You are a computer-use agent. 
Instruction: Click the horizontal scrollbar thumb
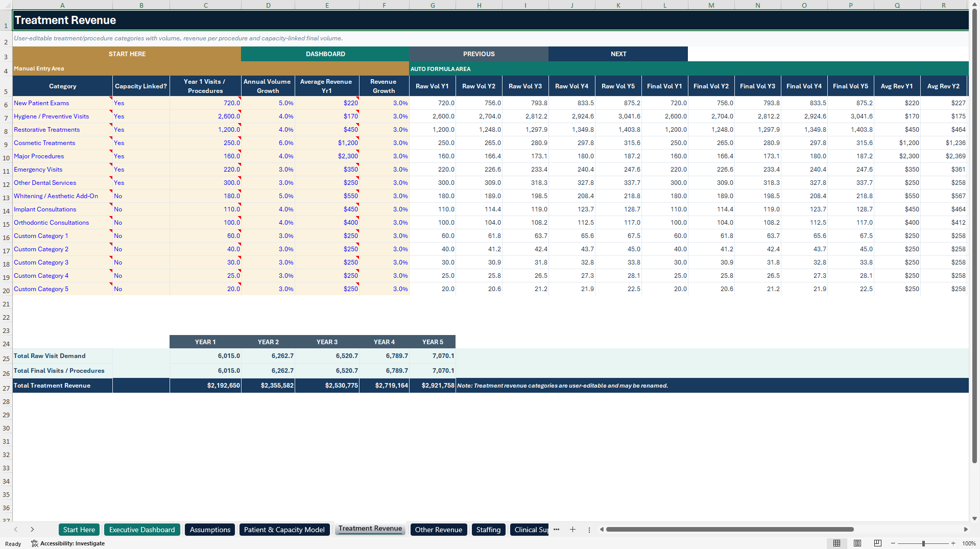pos(729,530)
